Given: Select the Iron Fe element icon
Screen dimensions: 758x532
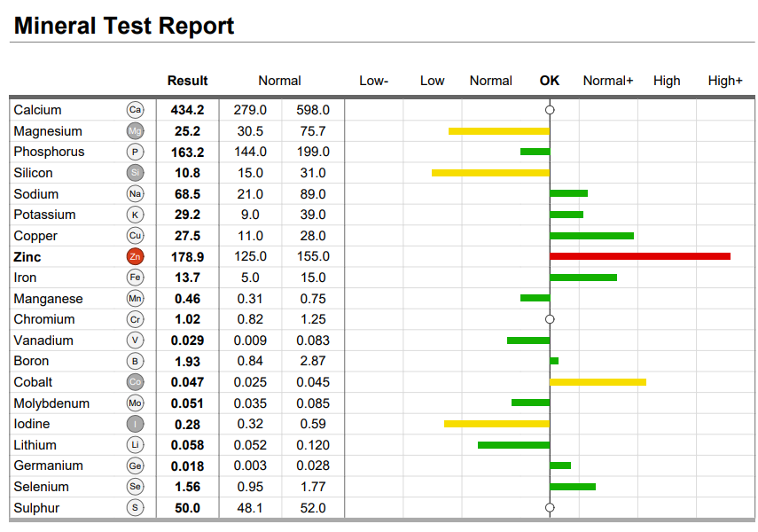Looking at the screenshot, I should (135, 278).
